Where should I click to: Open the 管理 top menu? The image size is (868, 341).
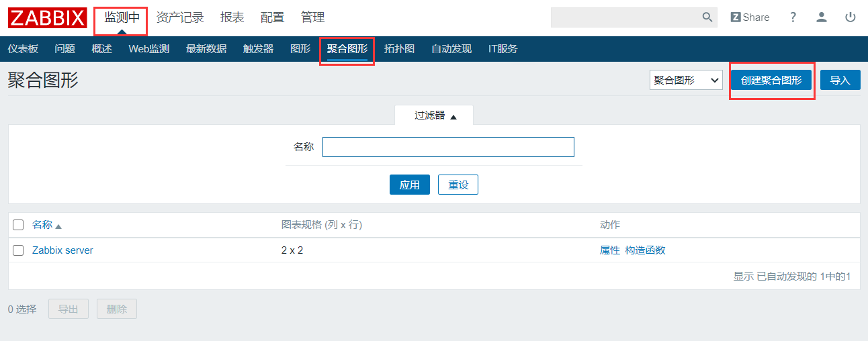point(313,17)
